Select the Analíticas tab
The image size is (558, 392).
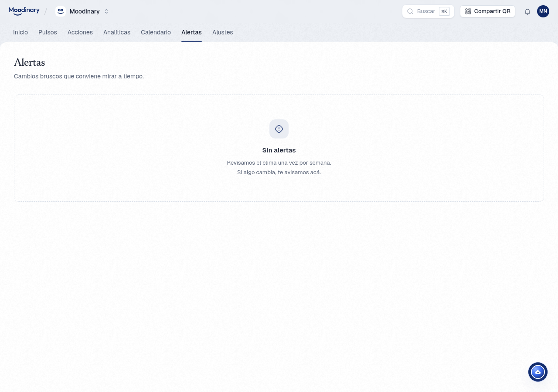117,32
